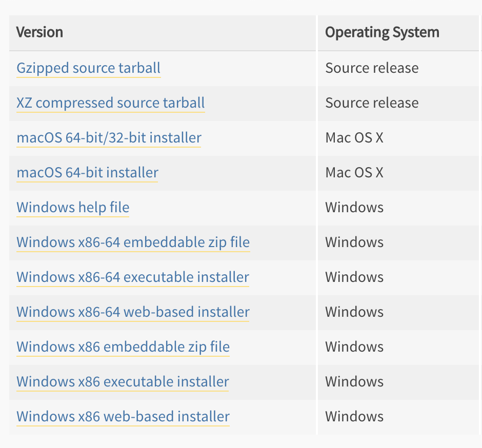Download Windows x86 embeddable zip file

(x=123, y=347)
